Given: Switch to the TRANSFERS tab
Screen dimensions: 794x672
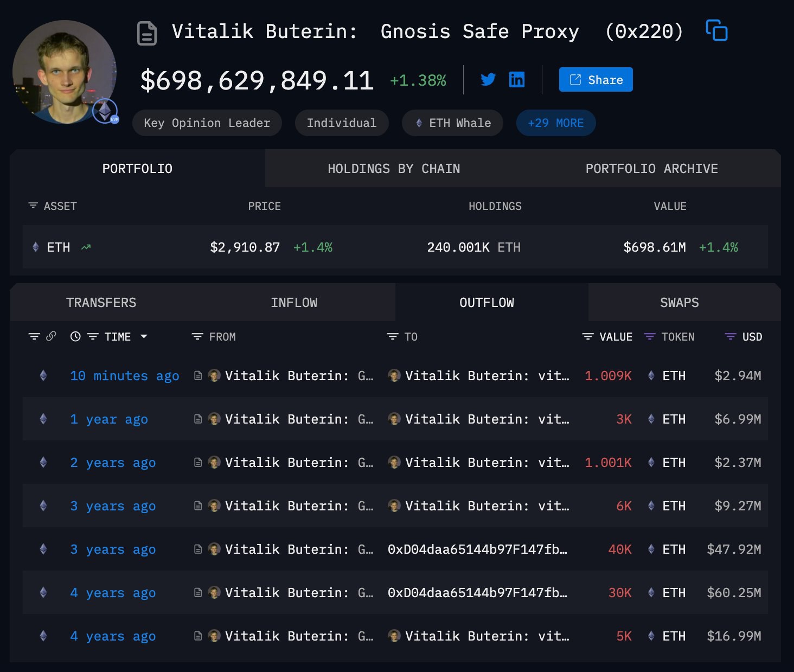Looking at the screenshot, I should [101, 303].
